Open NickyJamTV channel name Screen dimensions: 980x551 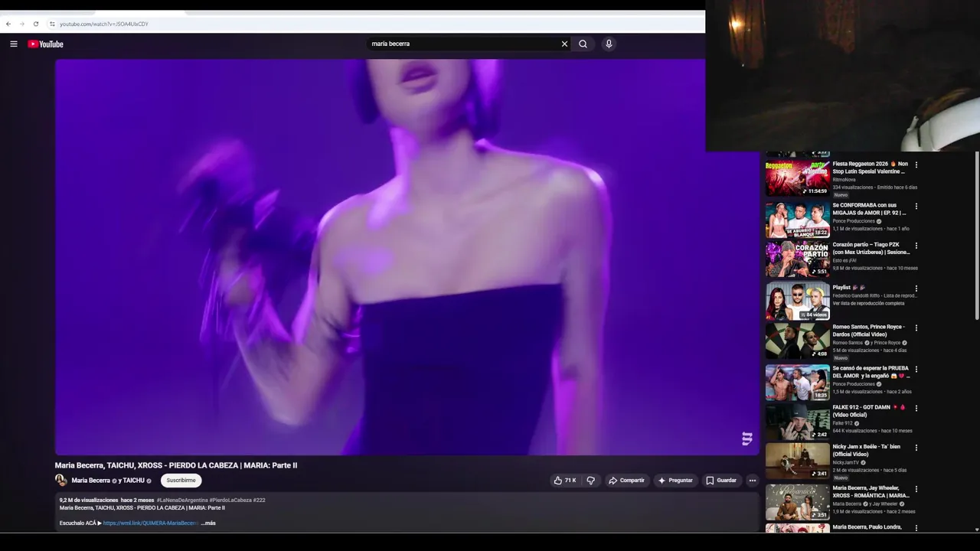tap(845, 462)
